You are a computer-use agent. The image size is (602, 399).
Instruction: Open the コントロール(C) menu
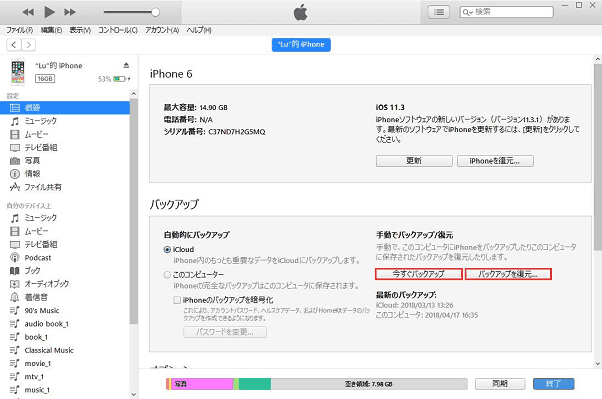click(x=118, y=30)
